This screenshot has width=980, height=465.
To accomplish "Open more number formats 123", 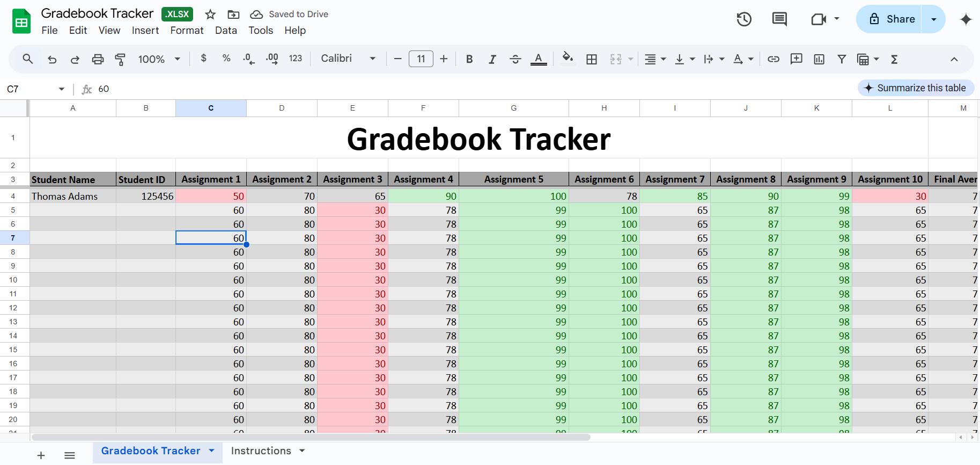I will click(296, 59).
